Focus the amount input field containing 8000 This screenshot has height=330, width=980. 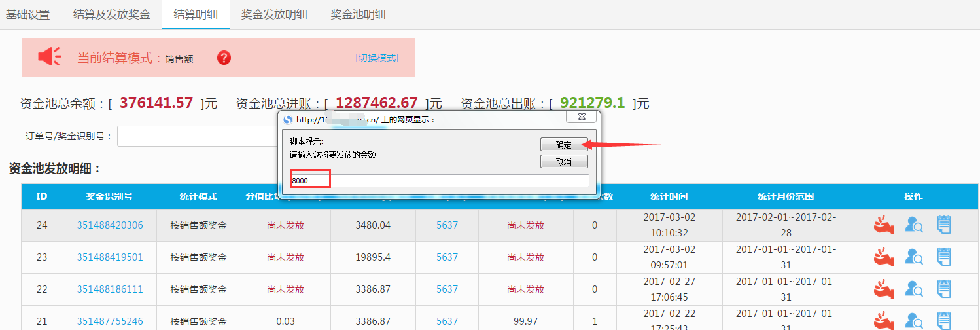coord(440,181)
